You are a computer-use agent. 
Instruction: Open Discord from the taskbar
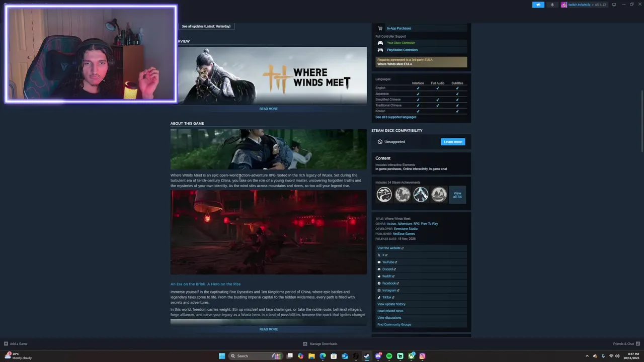tap(378, 356)
